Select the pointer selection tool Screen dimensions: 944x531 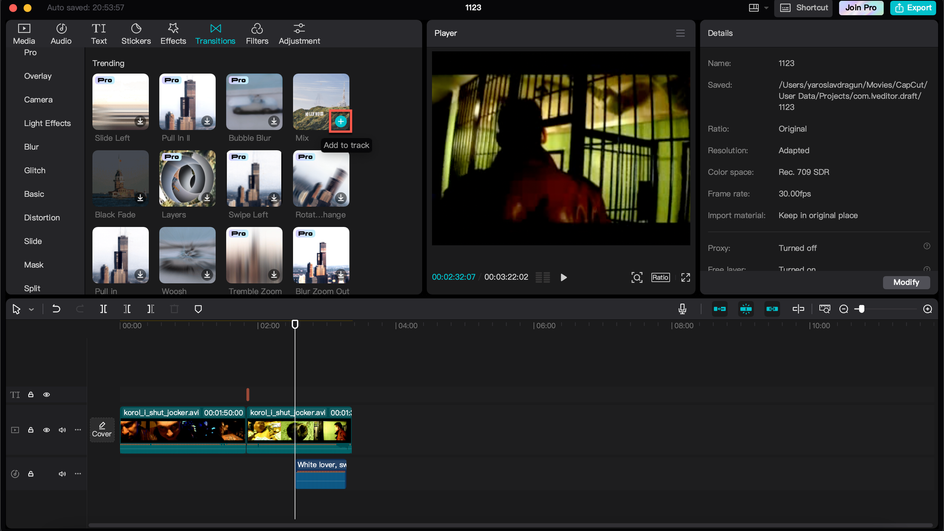point(16,309)
